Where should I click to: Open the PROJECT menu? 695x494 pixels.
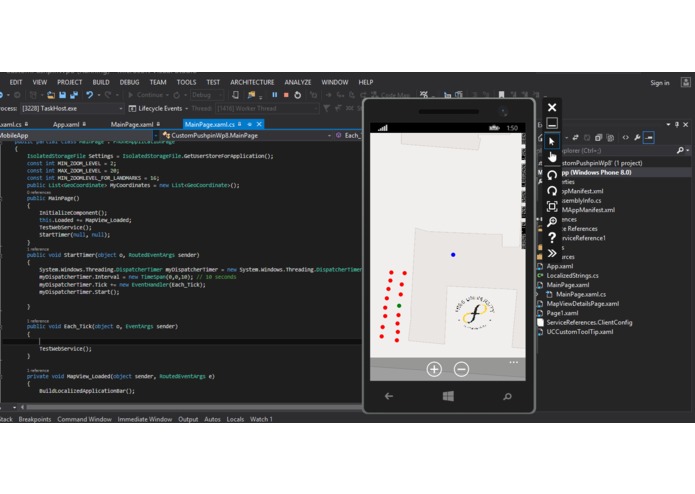tap(70, 82)
